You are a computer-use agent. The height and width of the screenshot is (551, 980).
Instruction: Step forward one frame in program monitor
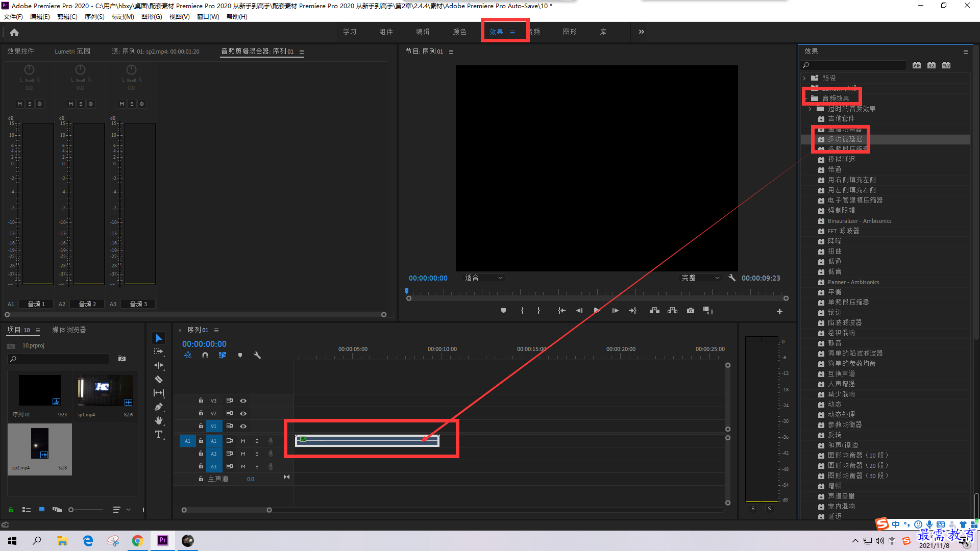point(615,311)
